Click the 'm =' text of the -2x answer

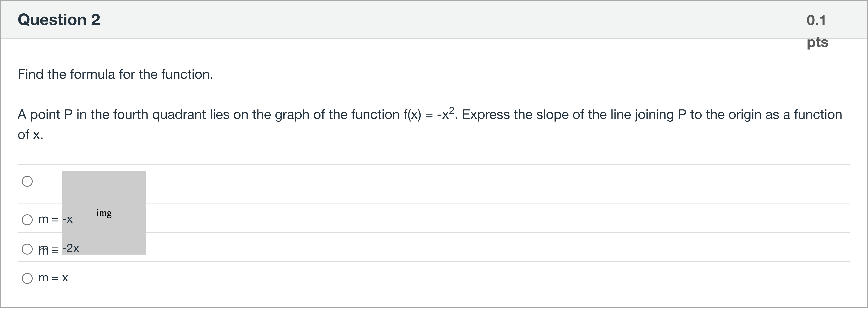pos(49,249)
